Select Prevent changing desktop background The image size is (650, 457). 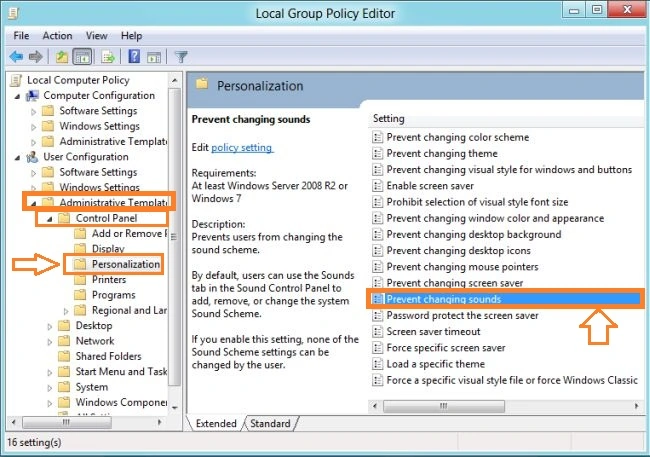[x=474, y=234]
